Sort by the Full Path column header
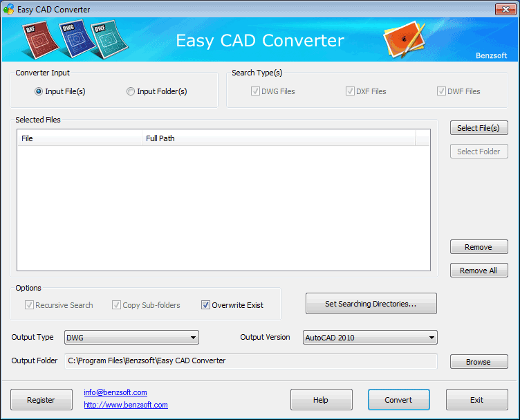520x420 pixels. (x=278, y=138)
